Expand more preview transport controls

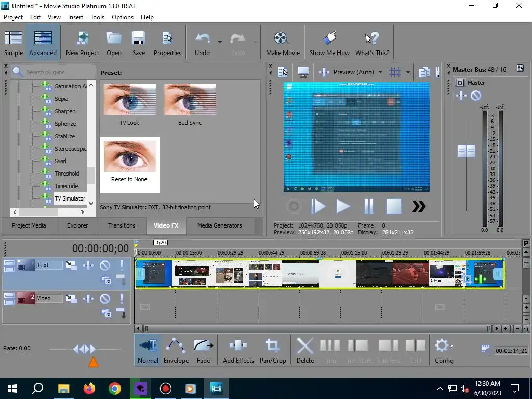coord(419,206)
